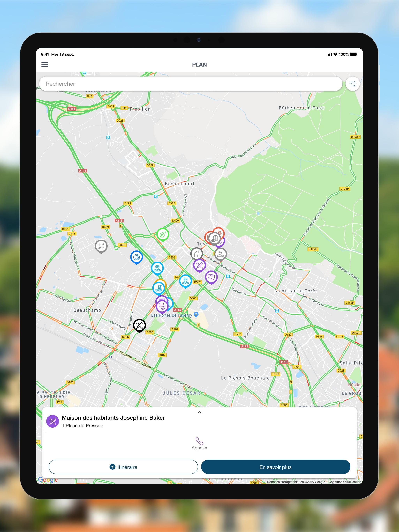399x532 pixels.
Task: Select the gray wrench-and-screwdriver map marker
Action: [101, 246]
